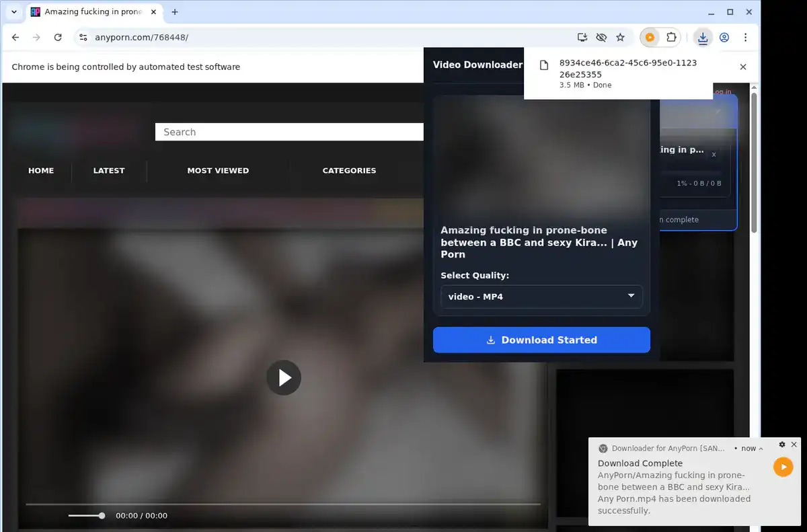This screenshot has height=532, width=807.
Task: Open the Chrome downloads tray icon
Action: click(x=703, y=38)
